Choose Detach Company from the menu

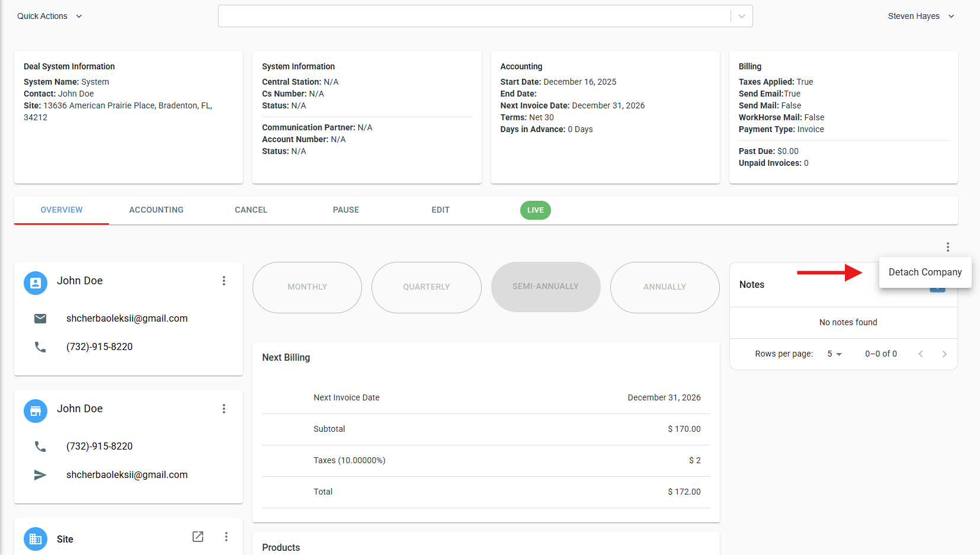(924, 272)
